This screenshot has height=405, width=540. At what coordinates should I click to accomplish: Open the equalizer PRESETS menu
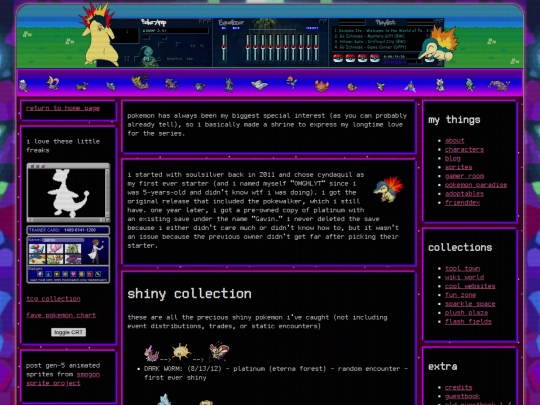[x=312, y=28]
